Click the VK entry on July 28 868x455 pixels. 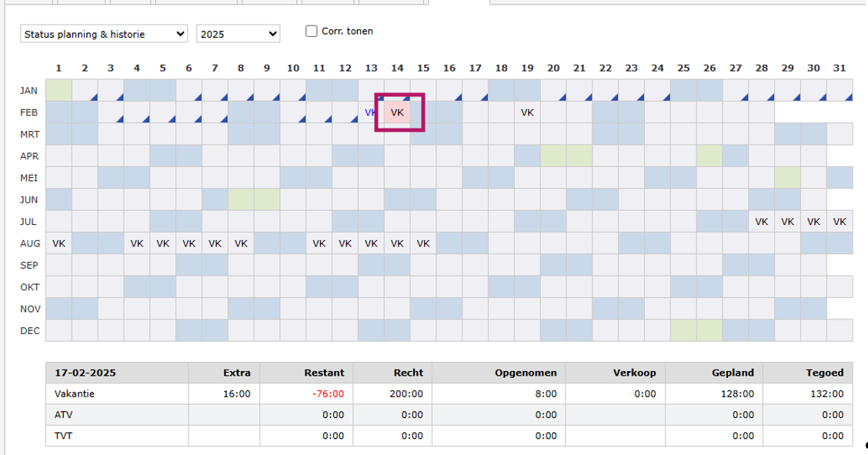point(762,222)
